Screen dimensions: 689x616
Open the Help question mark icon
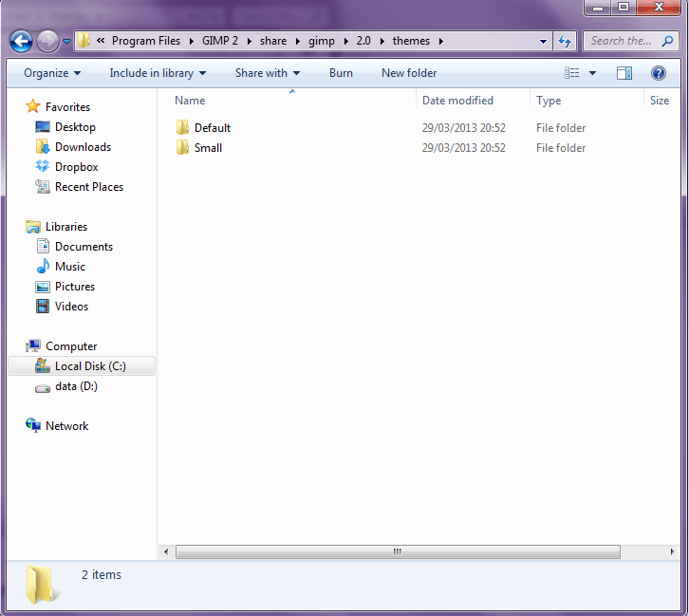658,73
